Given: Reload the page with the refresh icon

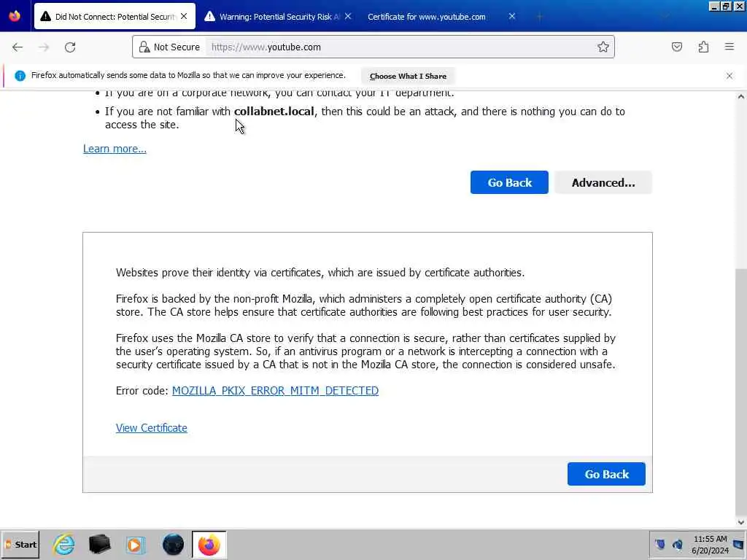Looking at the screenshot, I should point(70,47).
